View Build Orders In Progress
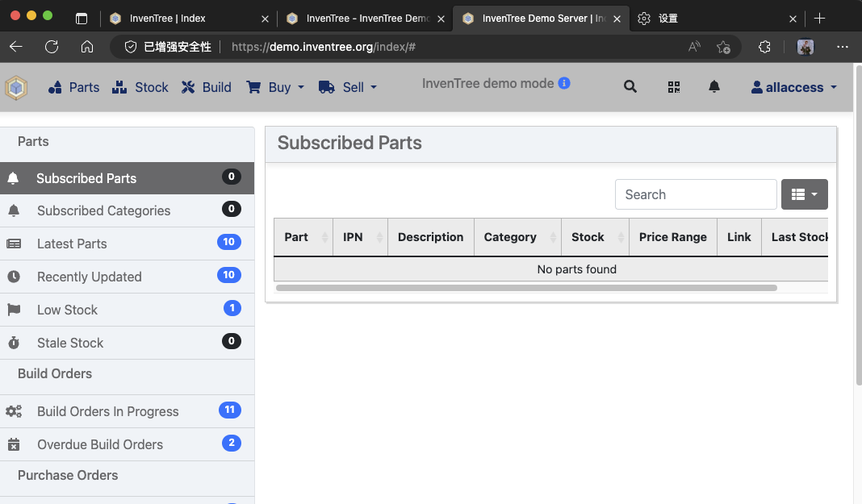Viewport: 862px width, 504px height. tap(108, 411)
